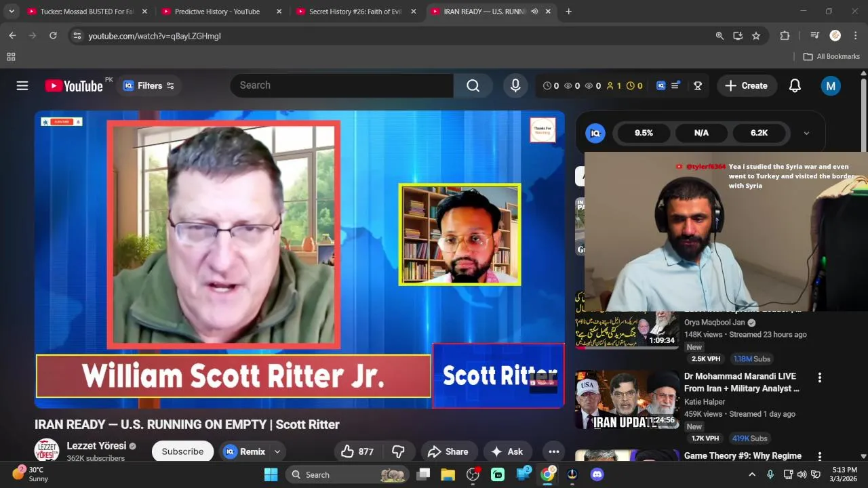The image size is (868, 488).
Task: Subscribe to Lezzet Yöresi channel
Action: click(182, 451)
